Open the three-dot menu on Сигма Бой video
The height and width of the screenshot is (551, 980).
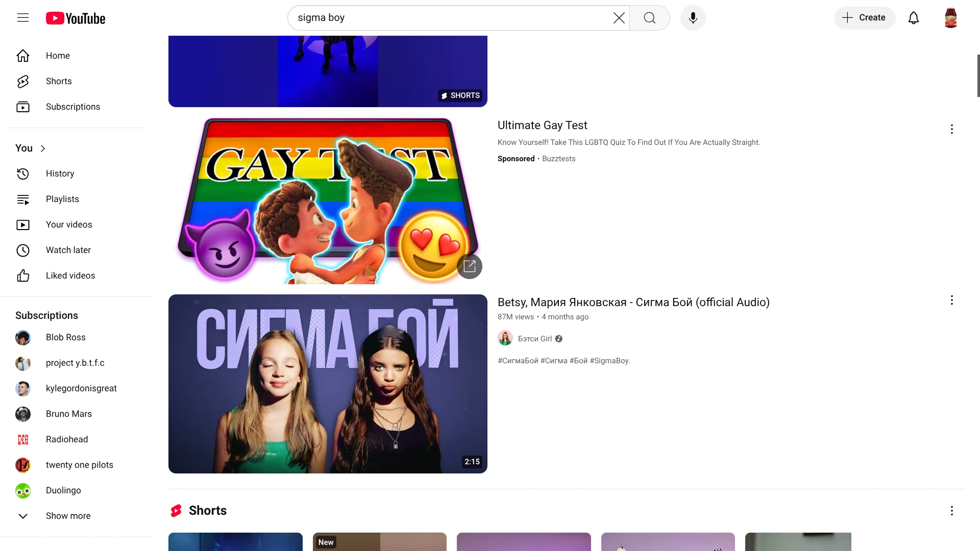(951, 300)
